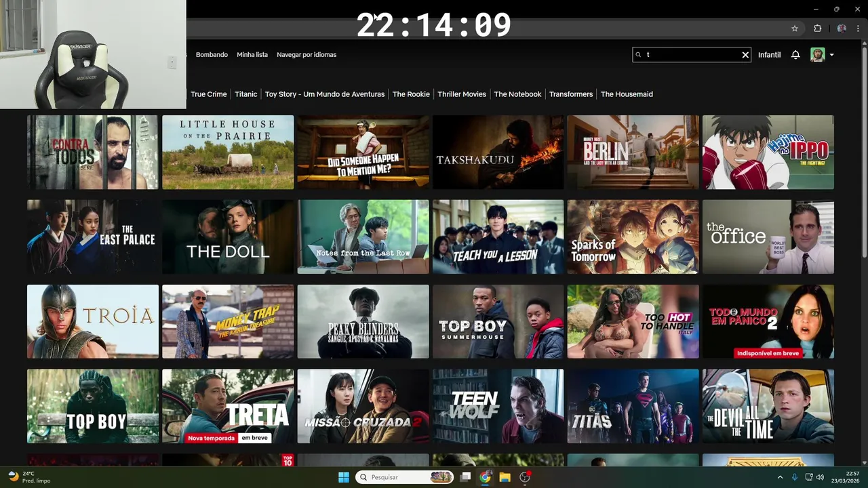Open The Doll thumbnail
Screen dimensions: 868x488
[x=228, y=237]
